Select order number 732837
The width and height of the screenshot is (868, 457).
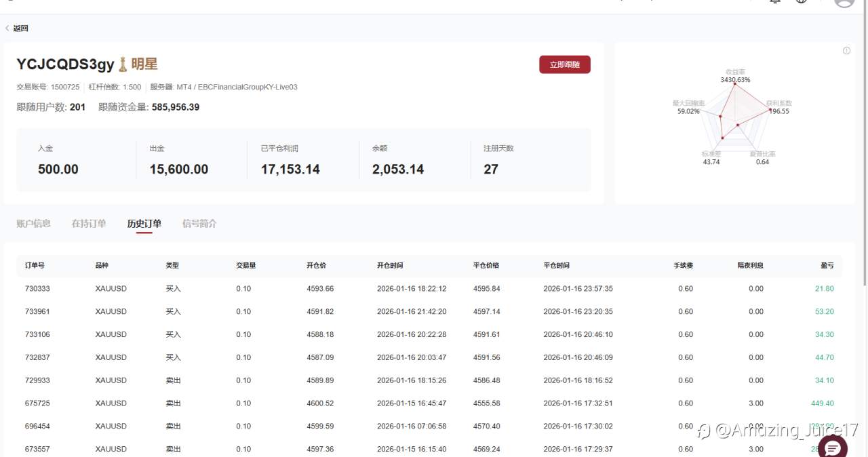(x=37, y=357)
